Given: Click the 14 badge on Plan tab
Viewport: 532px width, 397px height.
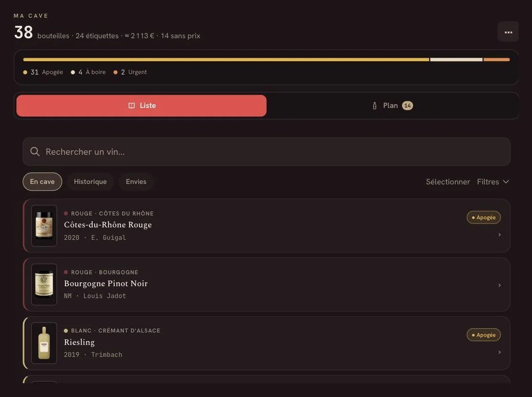Looking at the screenshot, I should [x=407, y=106].
